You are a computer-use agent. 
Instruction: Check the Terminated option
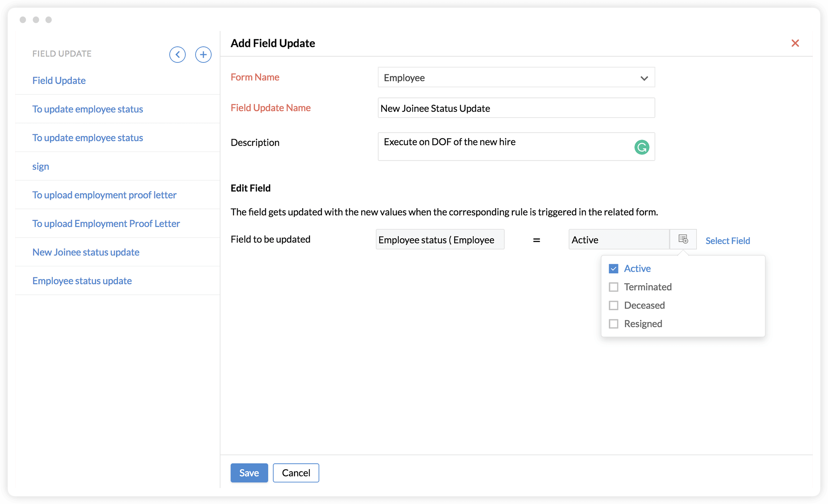(x=613, y=287)
